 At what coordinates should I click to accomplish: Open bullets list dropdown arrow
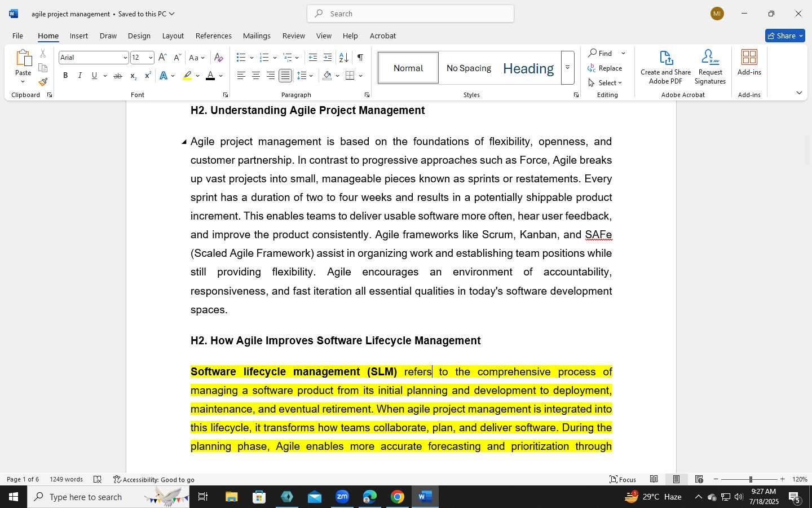point(251,58)
